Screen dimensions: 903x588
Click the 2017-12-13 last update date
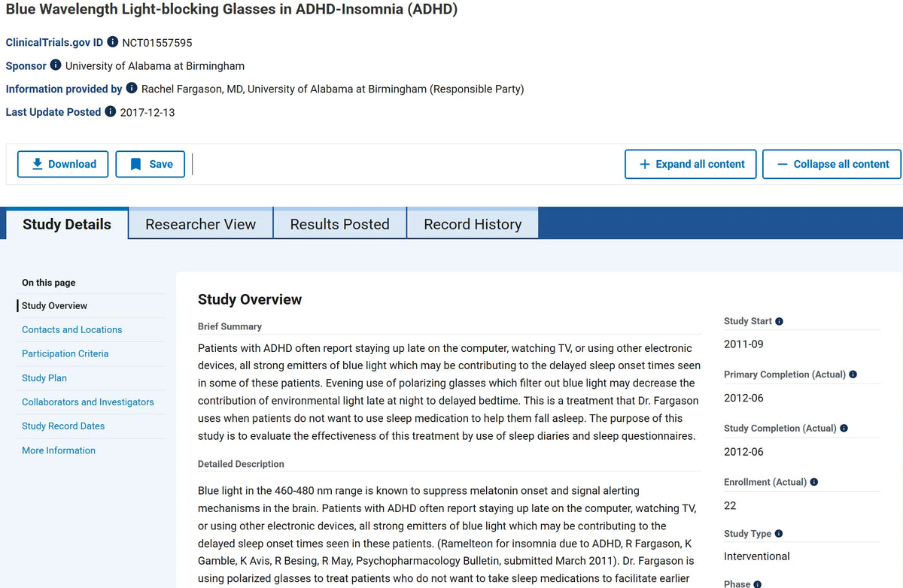(147, 112)
